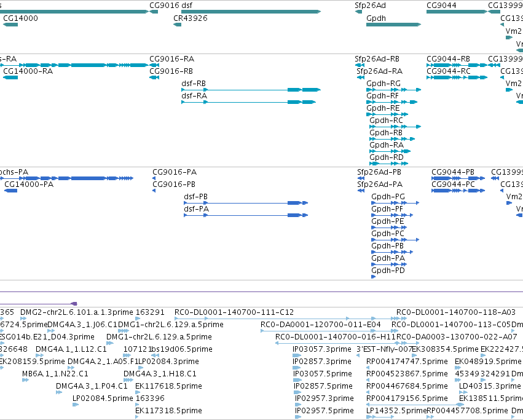Click the Gpdh-RB transcript label

(x=386, y=133)
